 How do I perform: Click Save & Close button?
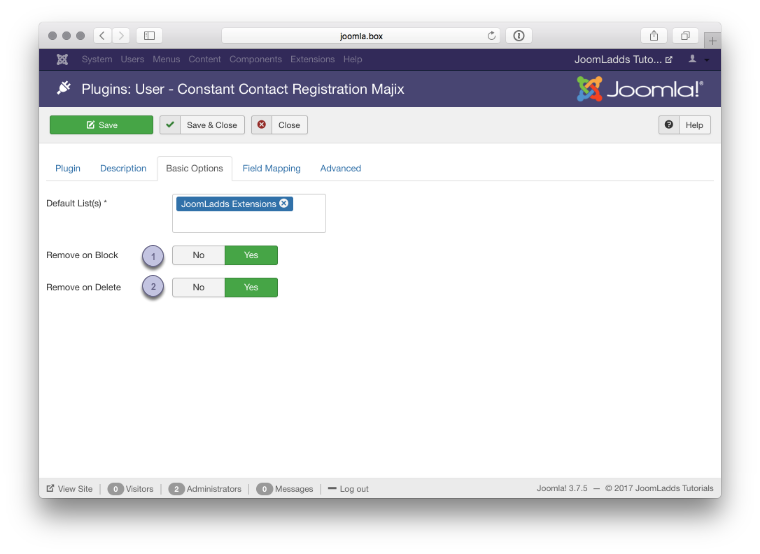pyautogui.click(x=202, y=125)
